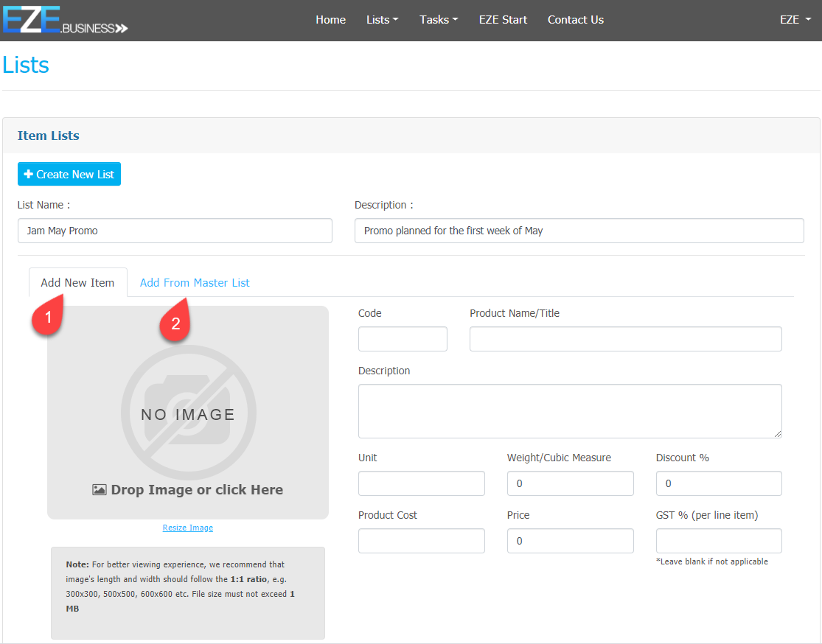Screen dimensions: 822x644
Task: Select the Add New Item tab
Action: point(77,283)
